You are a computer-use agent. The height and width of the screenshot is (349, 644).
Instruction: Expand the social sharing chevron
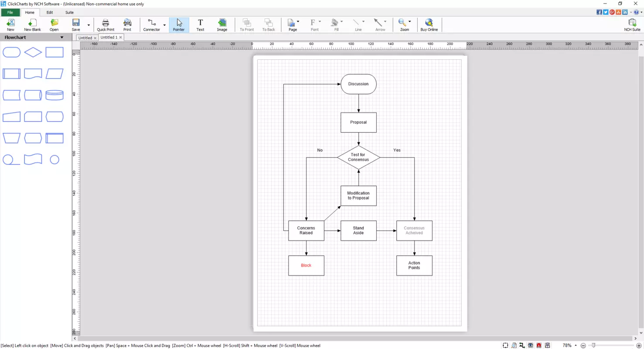click(x=631, y=12)
